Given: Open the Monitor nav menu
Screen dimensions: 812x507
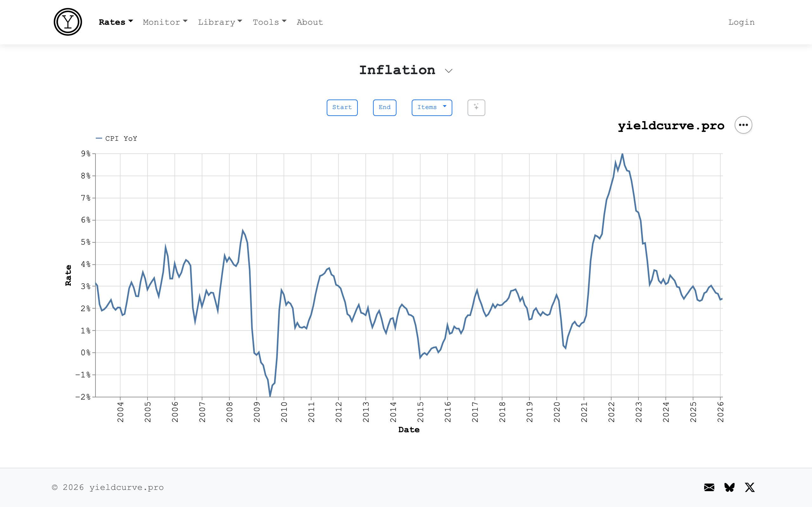Looking at the screenshot, I should 165,22.
